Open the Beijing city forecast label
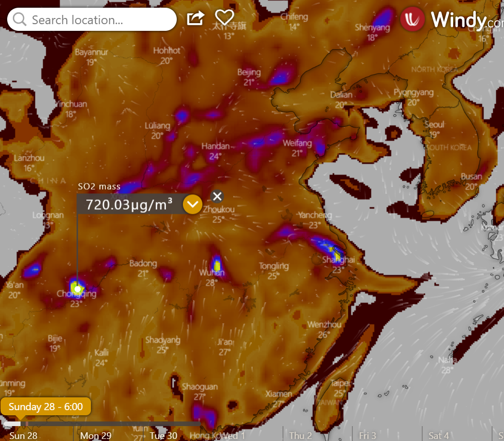The width and height of the screenshot is (504, 441). 249,72
